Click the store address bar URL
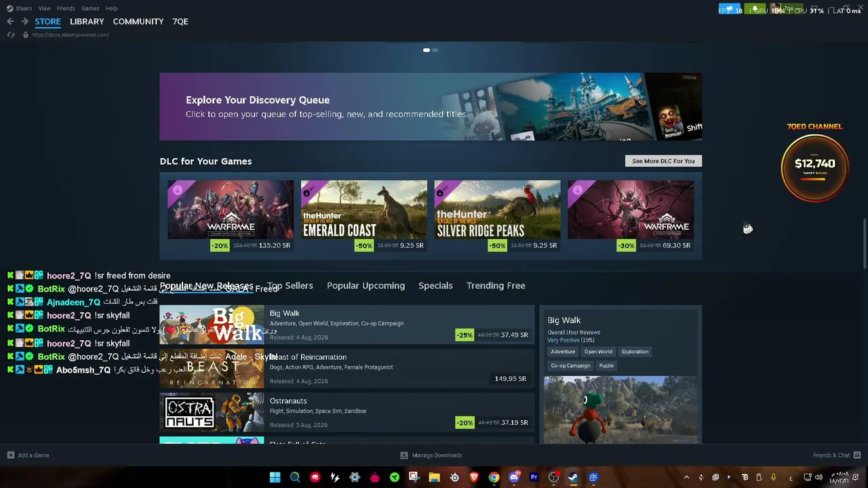 [71, 35]
